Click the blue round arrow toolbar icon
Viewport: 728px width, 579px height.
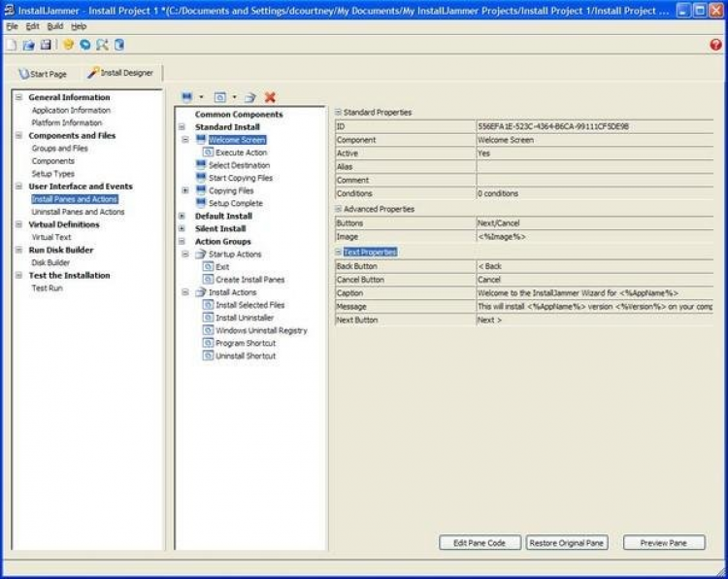(x=85, y=45)
